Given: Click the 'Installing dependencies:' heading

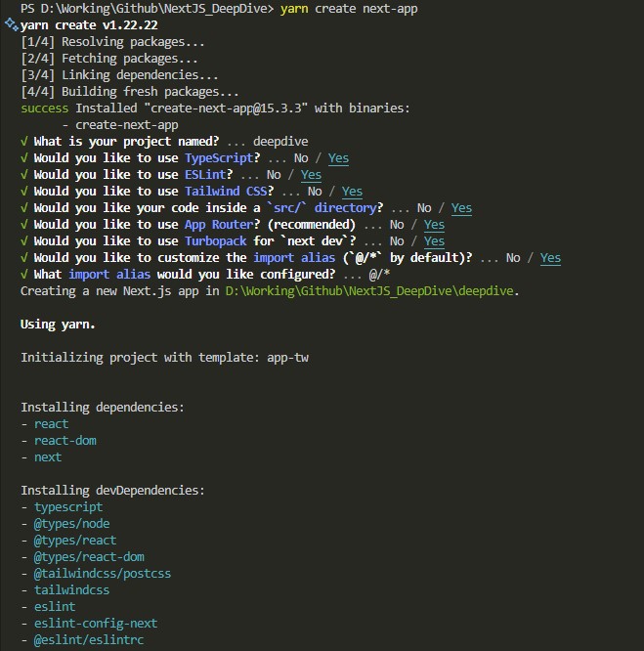Looking at the screenshot, I should [x=103, y=408].
